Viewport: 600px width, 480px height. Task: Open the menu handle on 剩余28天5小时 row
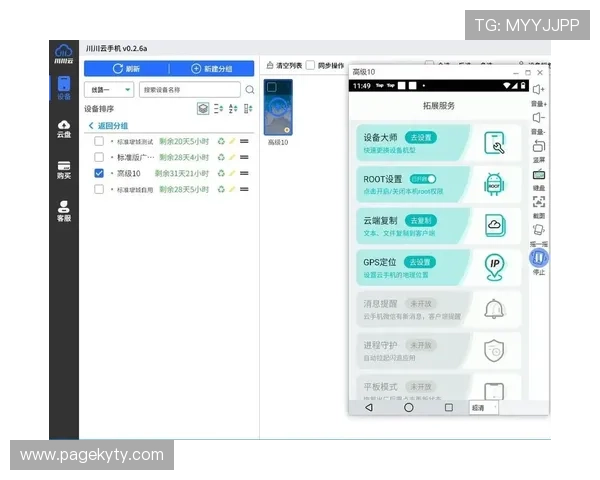[x=244, y=189]
